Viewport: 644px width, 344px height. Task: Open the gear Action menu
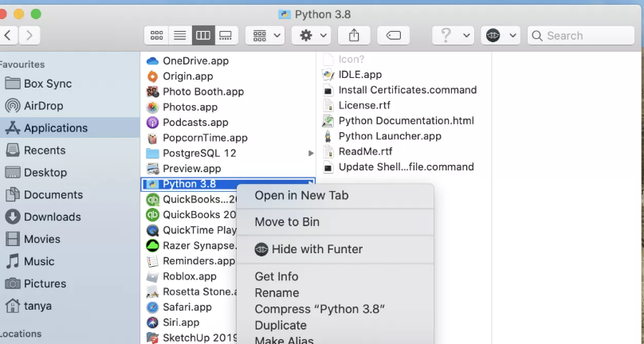[x=312, y=36]
